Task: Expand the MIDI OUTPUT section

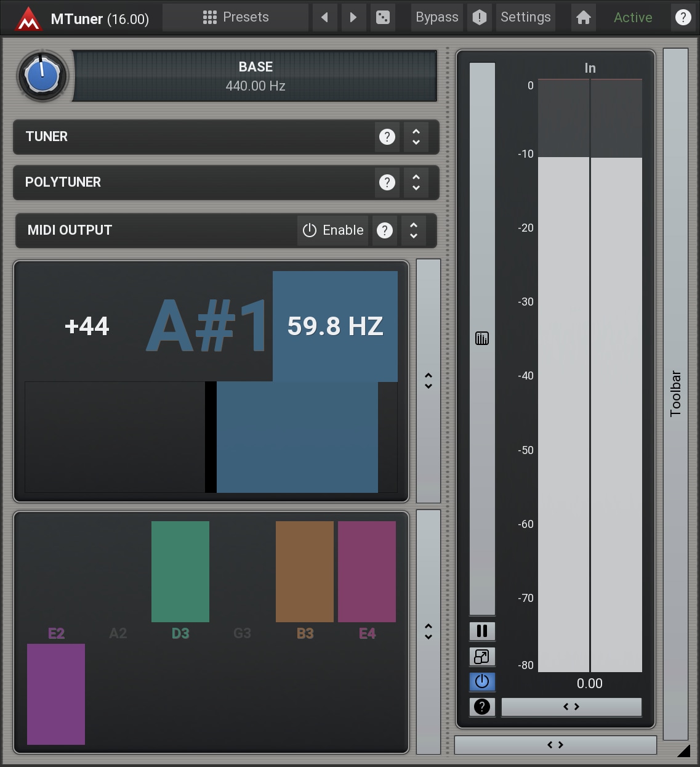Action: point(414,230)
